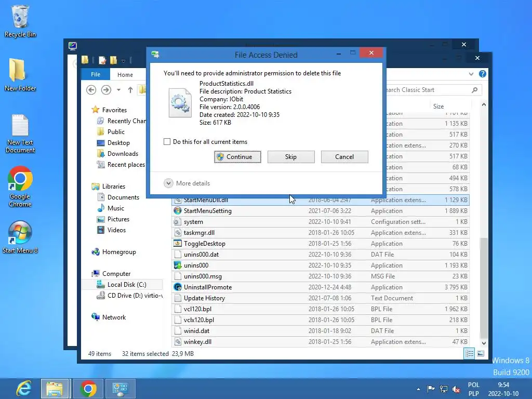
Task: Expand More details in the dialog
Action: 187,183
